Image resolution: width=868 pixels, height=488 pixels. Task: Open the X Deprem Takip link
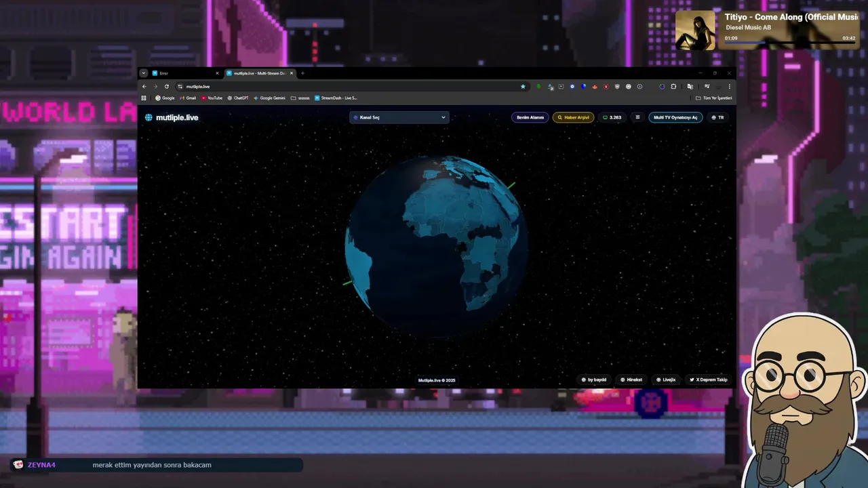point(709,380)
